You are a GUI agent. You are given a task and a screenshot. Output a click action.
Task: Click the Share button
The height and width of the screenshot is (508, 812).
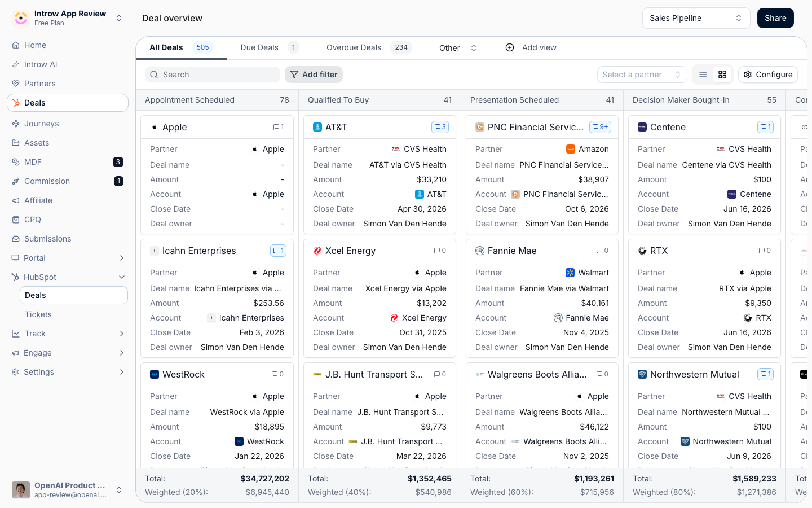click(775, 18)
